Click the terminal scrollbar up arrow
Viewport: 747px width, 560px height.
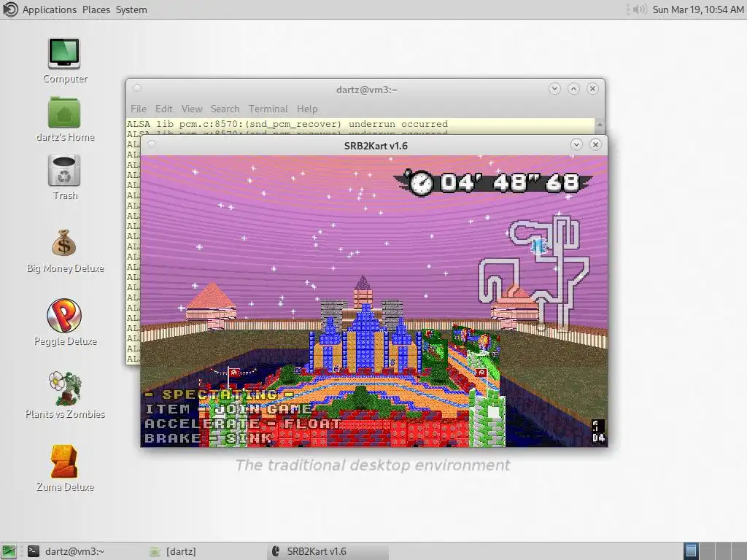600,125
